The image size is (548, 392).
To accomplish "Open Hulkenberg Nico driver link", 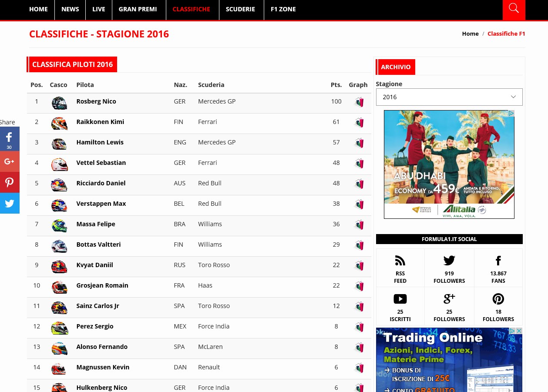I will pos(102,388).
